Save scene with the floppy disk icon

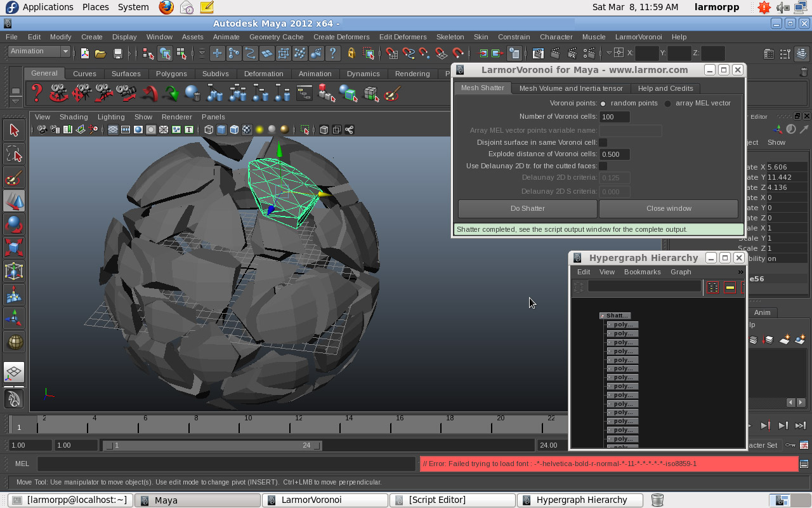(117, 53)
